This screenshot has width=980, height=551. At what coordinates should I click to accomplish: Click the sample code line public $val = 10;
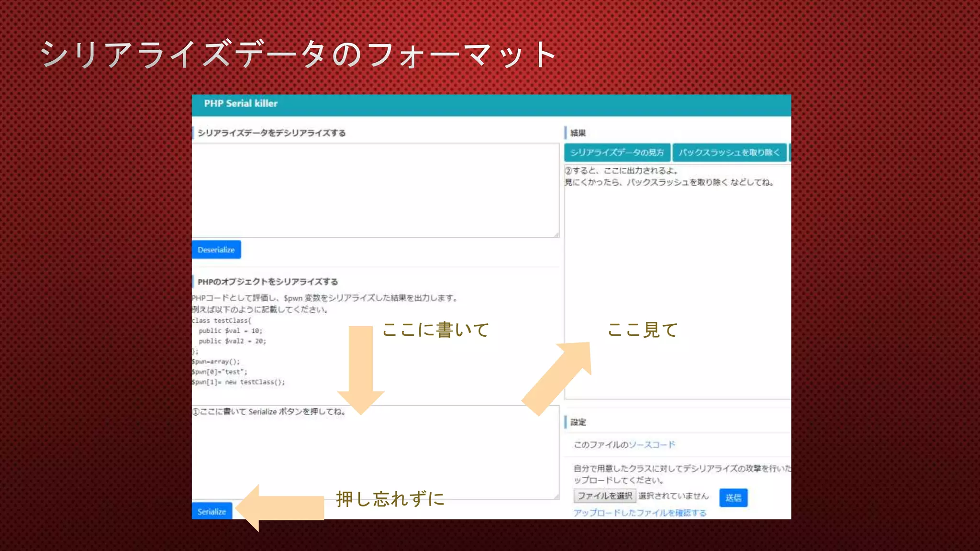[x=231, y=331]
